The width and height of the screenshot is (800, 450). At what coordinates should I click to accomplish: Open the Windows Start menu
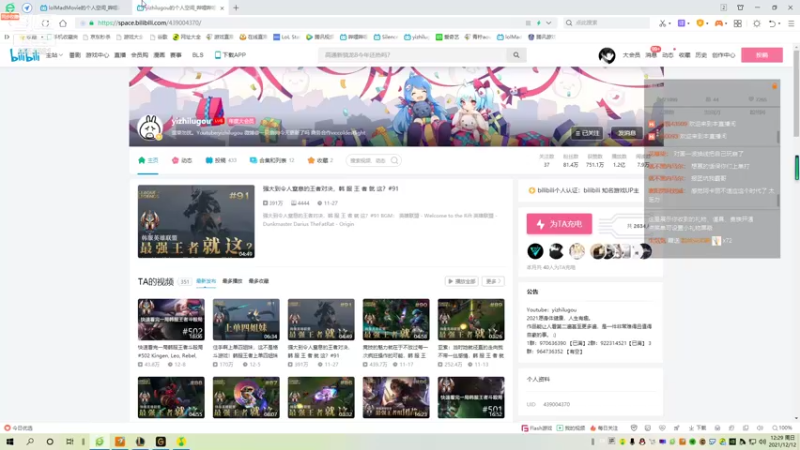(x=10, y=441)
